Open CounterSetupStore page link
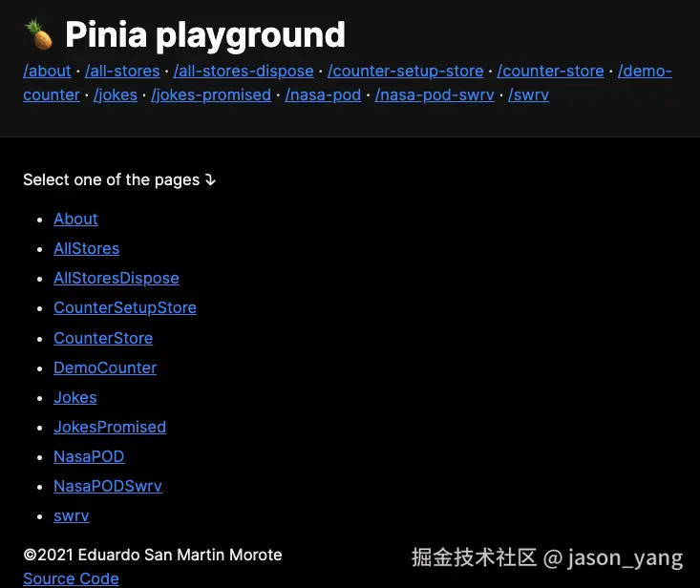Viewport: 700px width, 588px height. coord(125,307)
